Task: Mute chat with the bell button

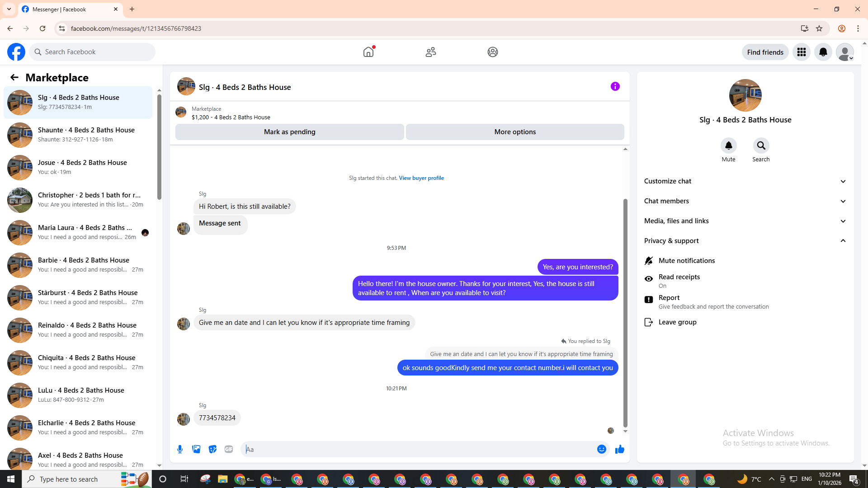Action: pyautogui.click(x=728, y=146)
